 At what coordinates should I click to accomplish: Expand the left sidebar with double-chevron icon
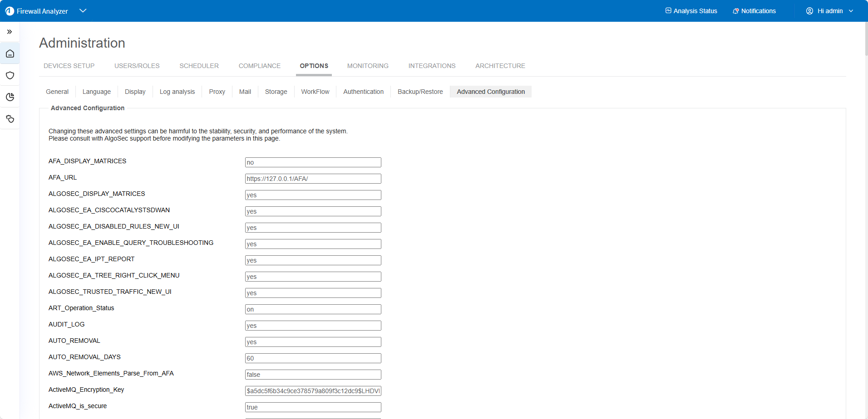(x=10, y=32)
